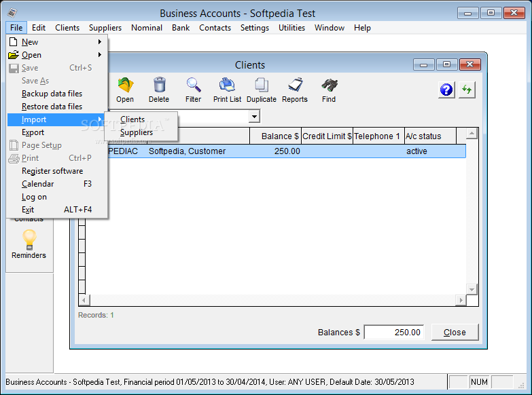Click the green refresh arrows icon

pos(467,90)
